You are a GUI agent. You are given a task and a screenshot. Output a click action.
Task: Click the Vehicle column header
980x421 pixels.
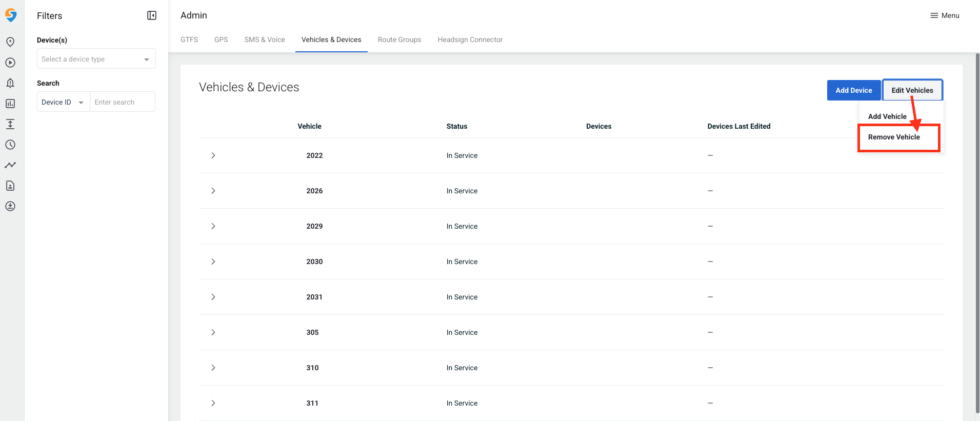(310, 126)
